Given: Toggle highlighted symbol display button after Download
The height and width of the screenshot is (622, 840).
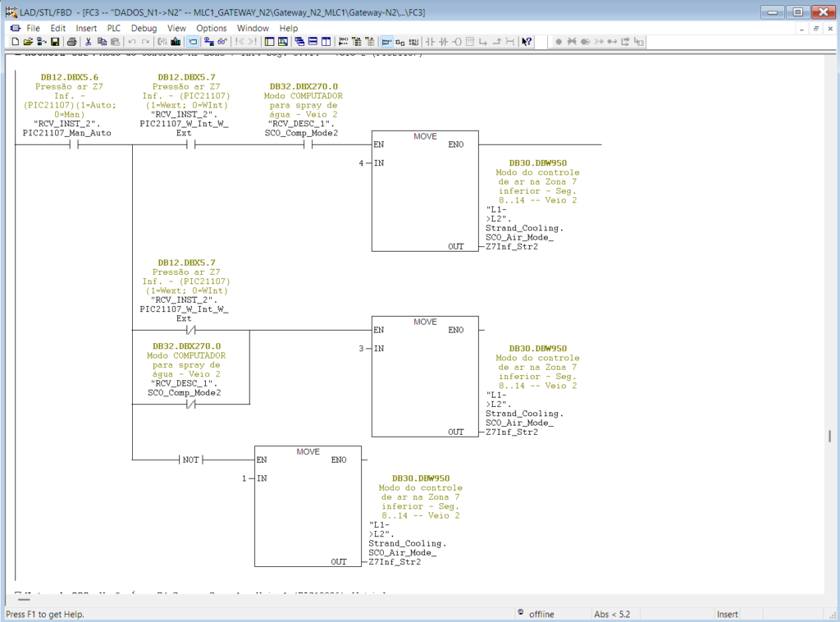Looking at the screenshot, I should coord(193,42).
